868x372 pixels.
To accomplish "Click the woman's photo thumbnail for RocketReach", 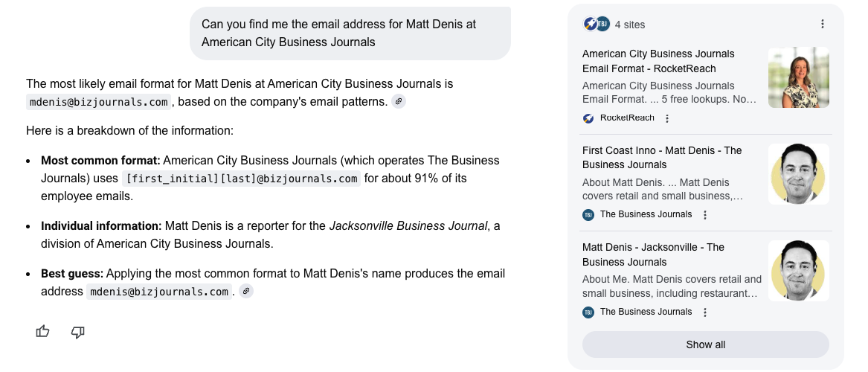I will [798, 77].
